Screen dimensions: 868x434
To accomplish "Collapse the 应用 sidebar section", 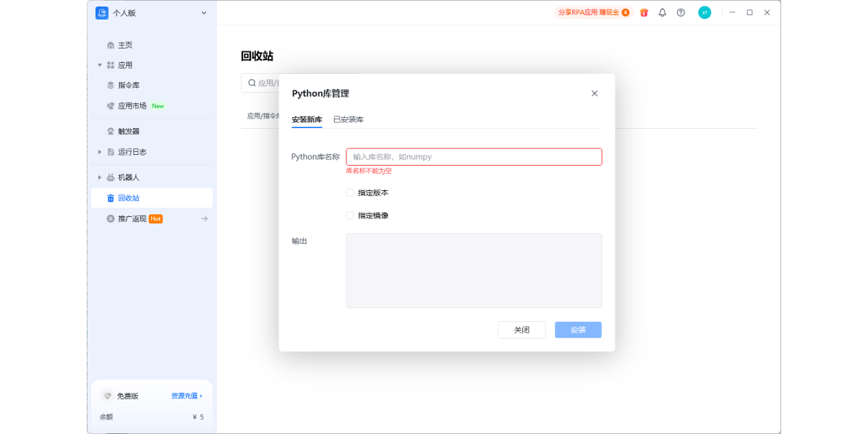I will coord(100,64).
